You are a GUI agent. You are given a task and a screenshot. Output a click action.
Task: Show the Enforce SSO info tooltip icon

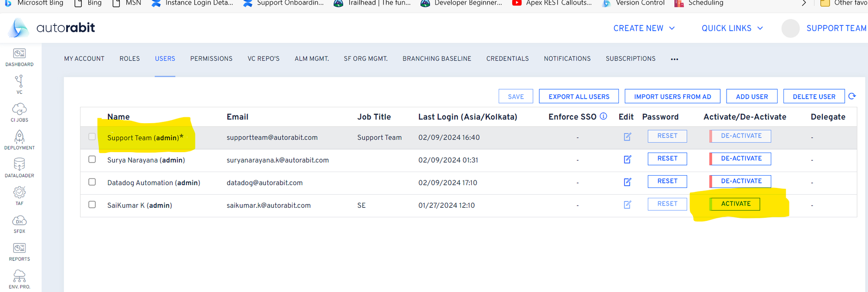point(604,116)
